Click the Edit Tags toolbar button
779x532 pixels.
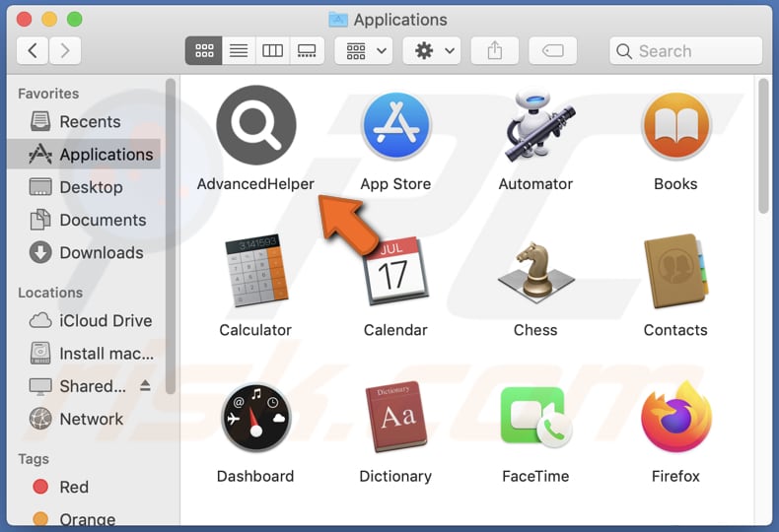point(553,50)
